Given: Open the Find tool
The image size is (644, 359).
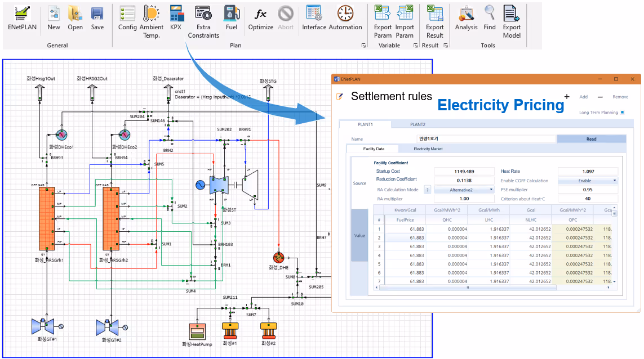Looking at the screenshot, I should click(490, 19).
